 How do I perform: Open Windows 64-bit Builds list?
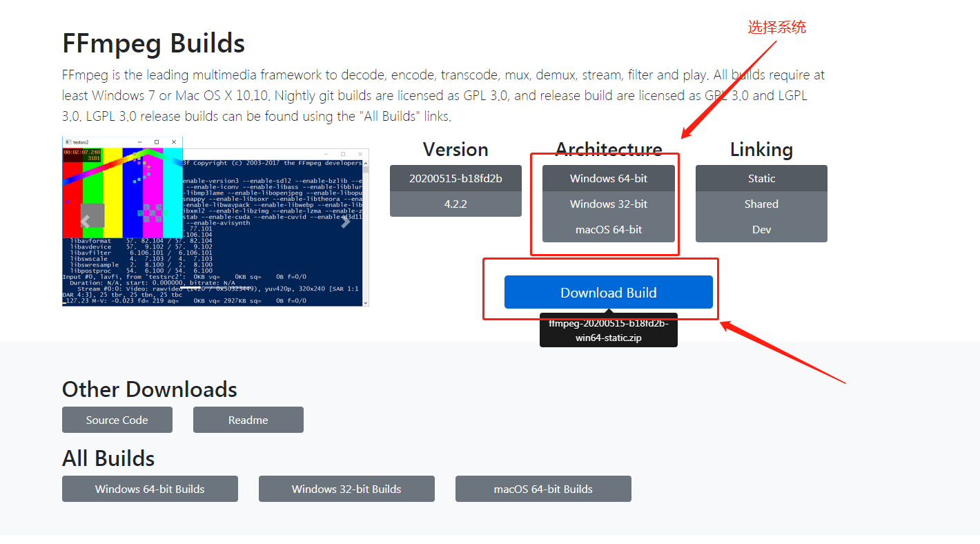pos(150,489)
